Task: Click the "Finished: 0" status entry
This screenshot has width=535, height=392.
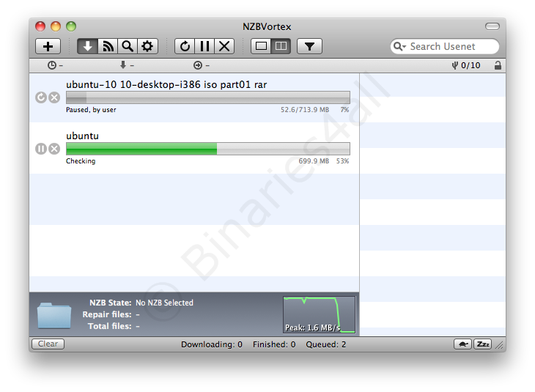Action: (274, 344)
